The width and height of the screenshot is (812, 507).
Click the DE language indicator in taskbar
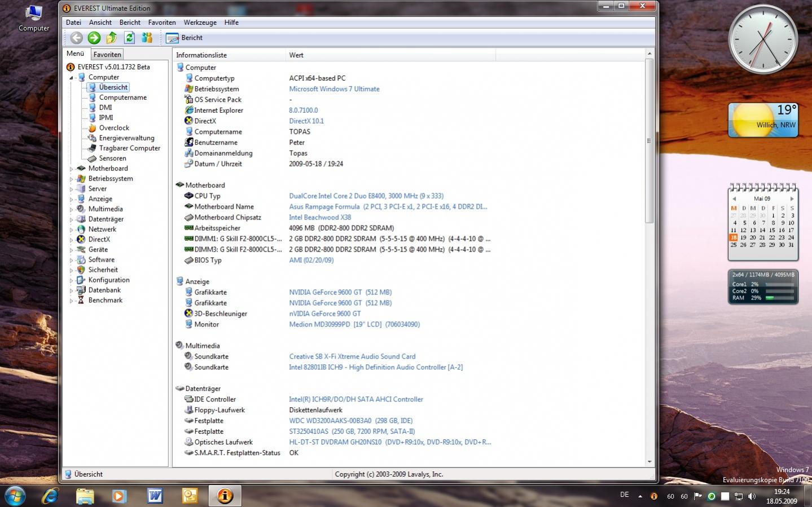pyautogui.click(x=624, y=495)
